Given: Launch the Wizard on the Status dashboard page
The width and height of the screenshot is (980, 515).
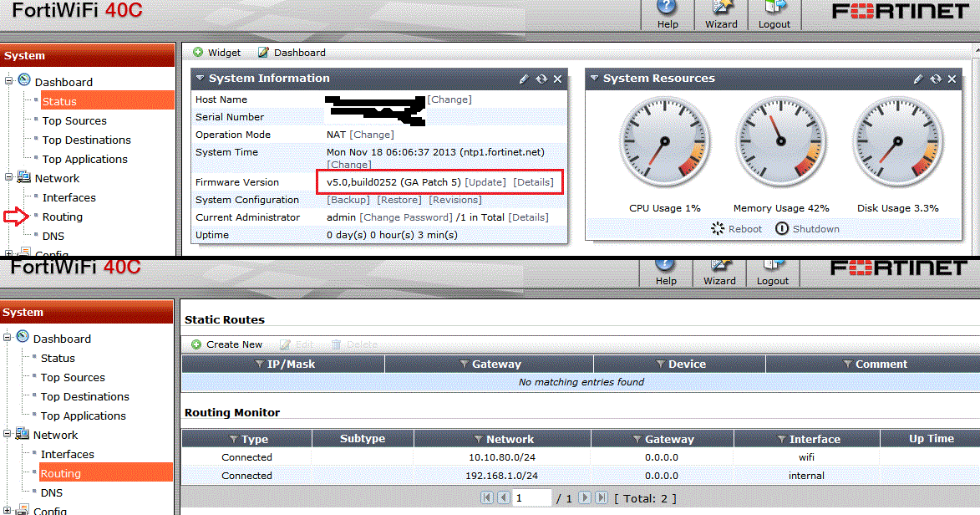Looking at the screenshot, I should coord(721,15).
